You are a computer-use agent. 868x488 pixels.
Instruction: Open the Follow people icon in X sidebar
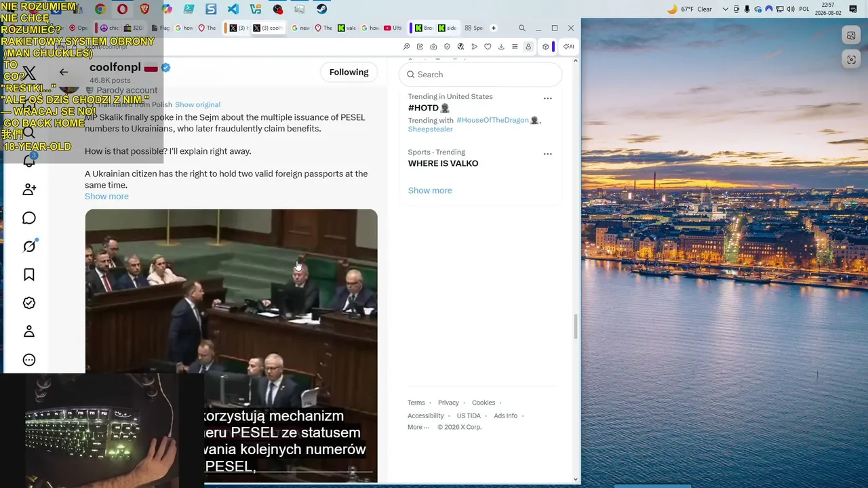click(29, 189)
